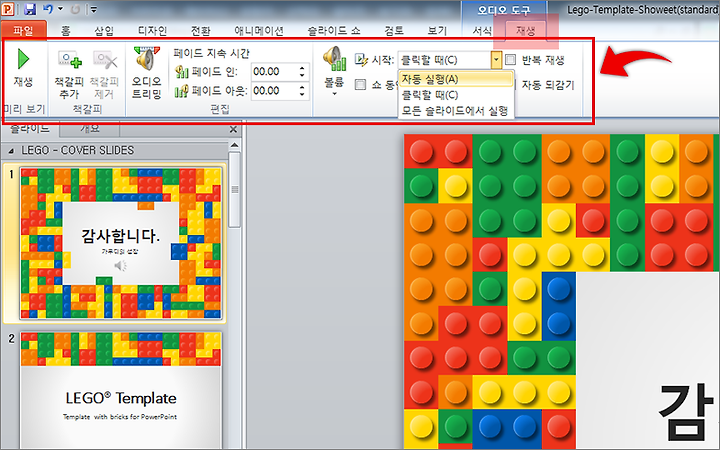Switch to the 홈 ribbon tab
Screen dimensions: 720x450
click(66, 31)
